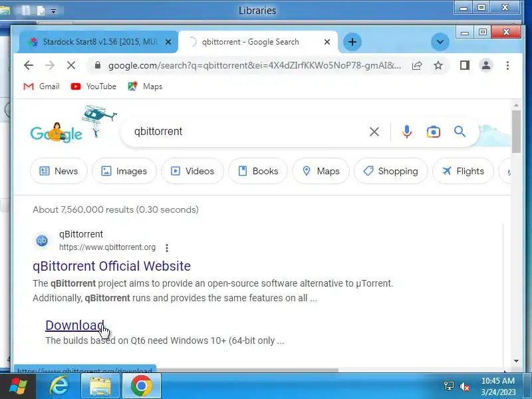Open the three-dot About this result menu
Screen dimensions: 532x399
click(x=167, y=247)
